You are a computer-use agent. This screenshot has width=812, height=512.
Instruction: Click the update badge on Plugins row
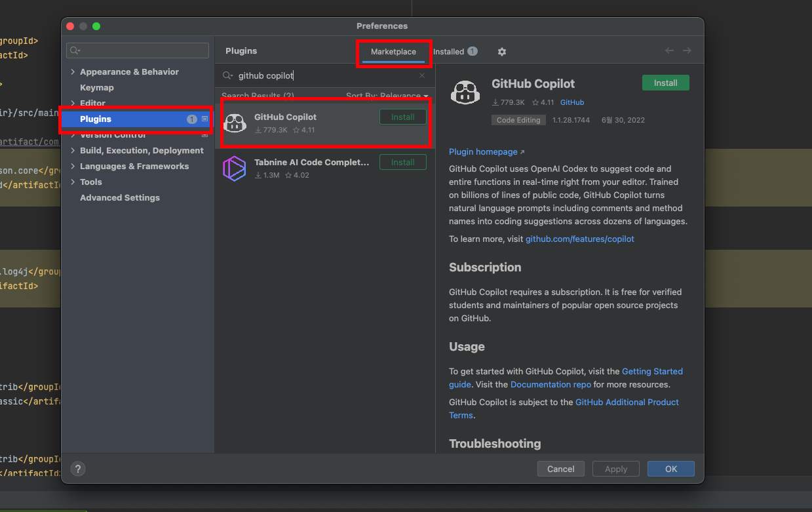[191, 119]
